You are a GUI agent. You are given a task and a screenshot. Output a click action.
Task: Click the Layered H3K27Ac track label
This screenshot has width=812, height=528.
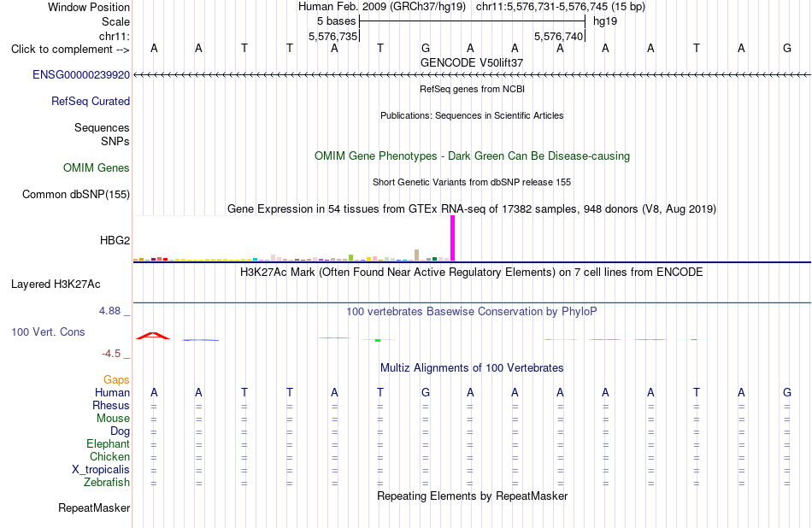tap(56, 285)
